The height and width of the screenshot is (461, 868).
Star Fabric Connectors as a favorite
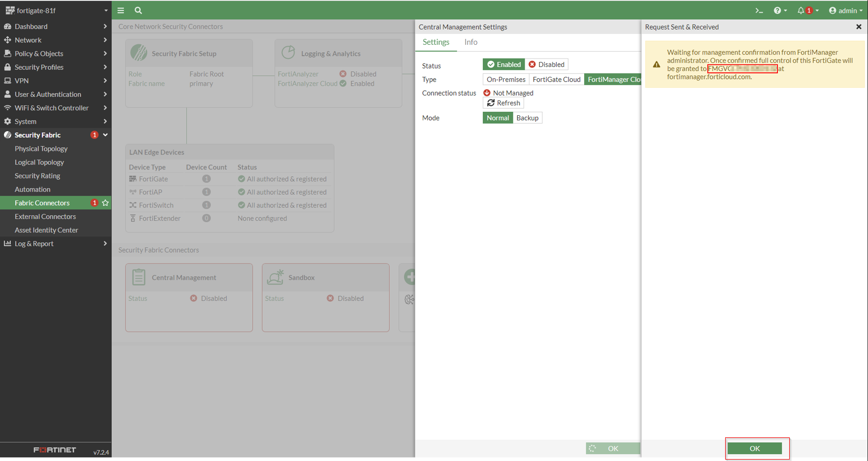coord(105,202)
